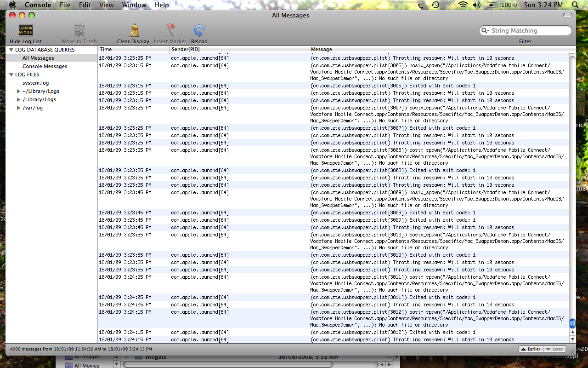Viewport: 588px width, 368px height.
Task: Select the plist[3009] posix_spawn message row
Action: coord(333,199)
